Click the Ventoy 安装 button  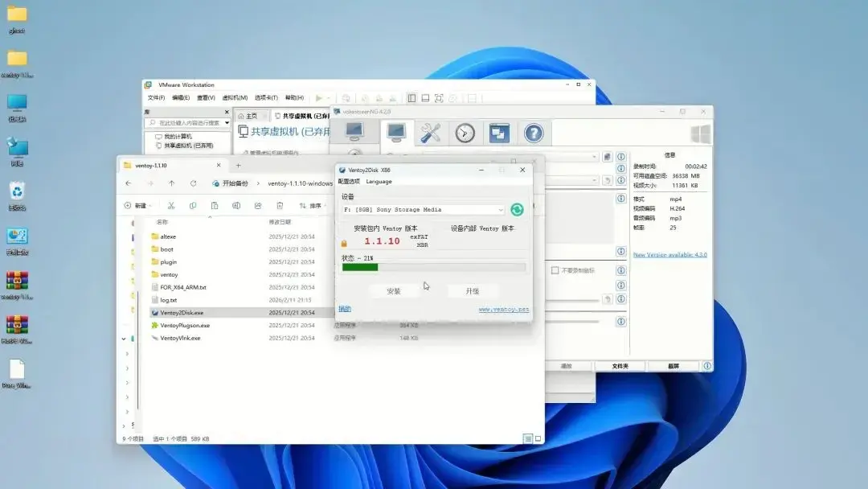394,291
